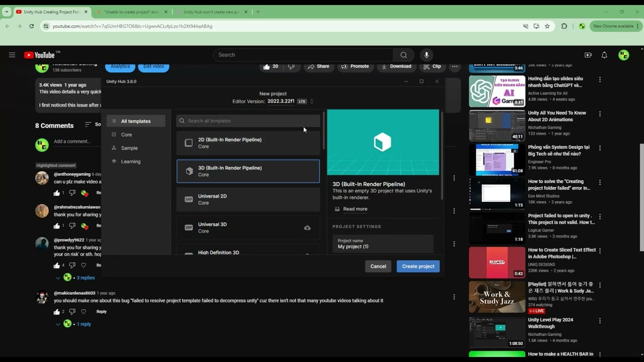Open the video's more actions ellipsis
Viewport: 644px width, 362px height.
pyautogui.click(x=455, y=66)
